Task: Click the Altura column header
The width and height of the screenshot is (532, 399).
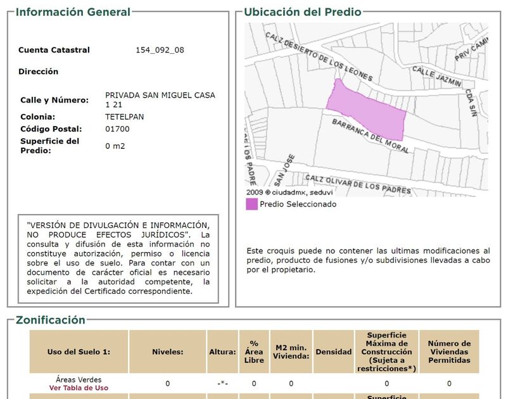Action: (222, 351)
